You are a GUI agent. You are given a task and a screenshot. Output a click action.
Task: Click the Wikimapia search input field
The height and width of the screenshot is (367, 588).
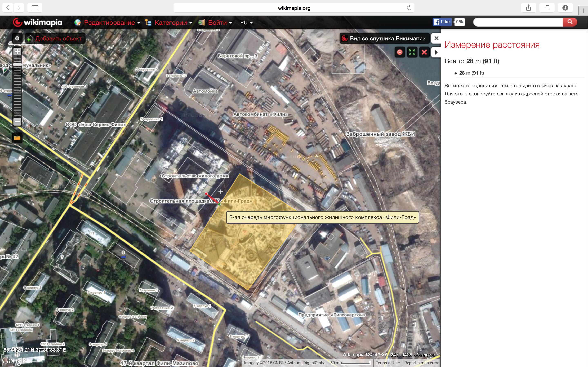[x=518, y=22]
